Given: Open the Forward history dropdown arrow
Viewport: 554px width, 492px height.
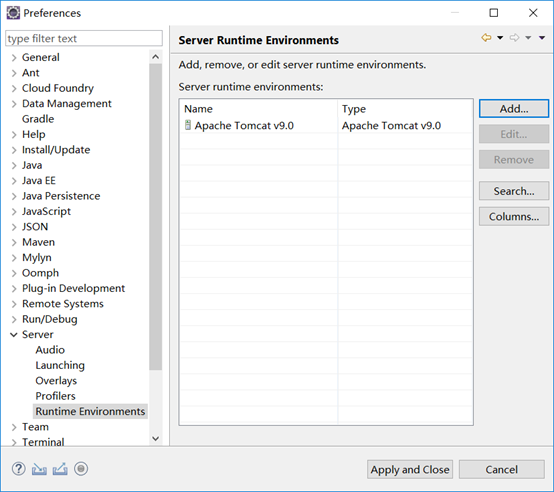Looking at the screenshot, I should click(x=528, y=37).
